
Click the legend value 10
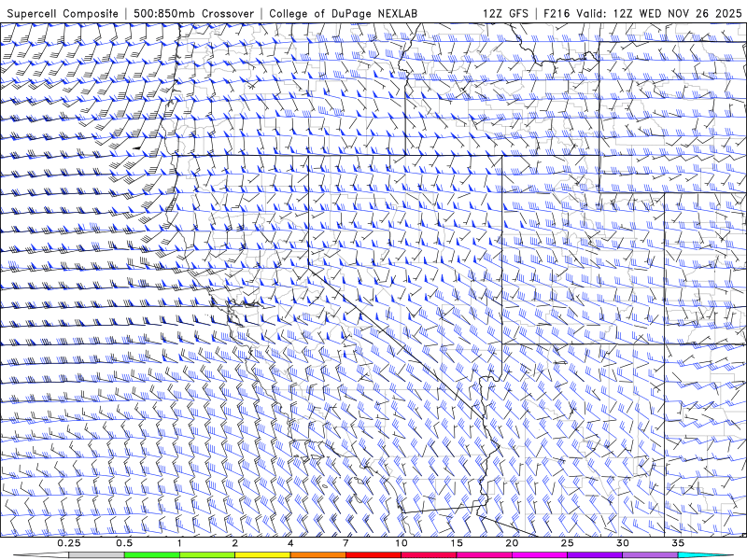[402, 543]
